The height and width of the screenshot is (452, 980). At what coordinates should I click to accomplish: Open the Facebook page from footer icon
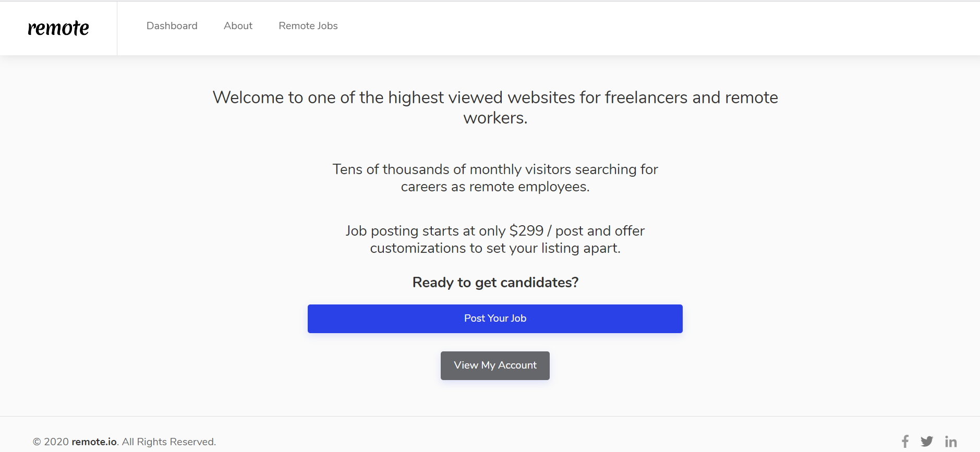coord(905,442)
